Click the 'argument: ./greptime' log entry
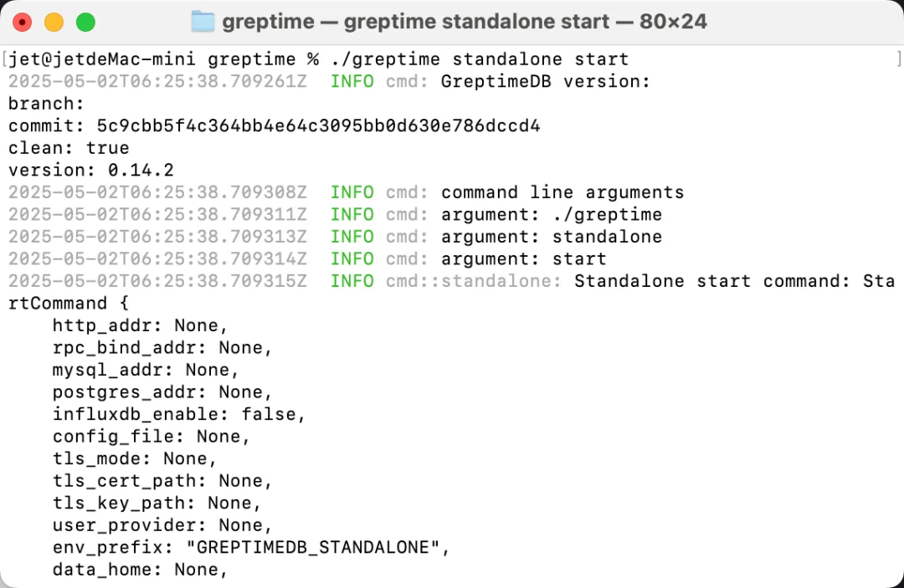The width and height of the screenshot is (904, 588). (x=552, y=215)
